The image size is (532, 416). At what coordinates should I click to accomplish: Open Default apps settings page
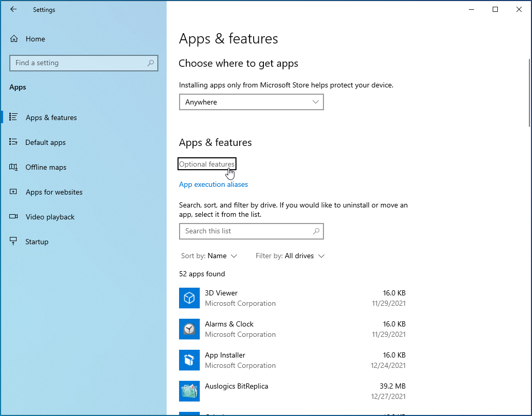click(46, 142)
